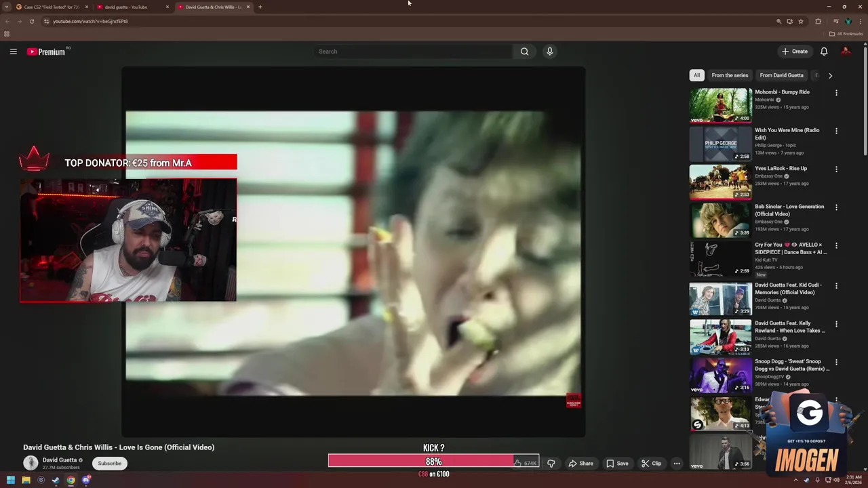Screen dimensions: 868x488
Task: Open the Windows Start menu
Action: tap(11, 481)
